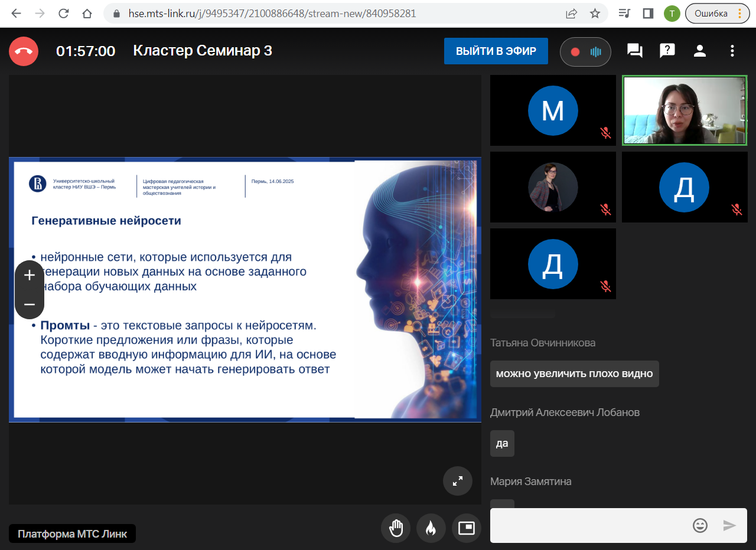Show the participants list icon
Screen dimensions: 756x550
[699, 51]
